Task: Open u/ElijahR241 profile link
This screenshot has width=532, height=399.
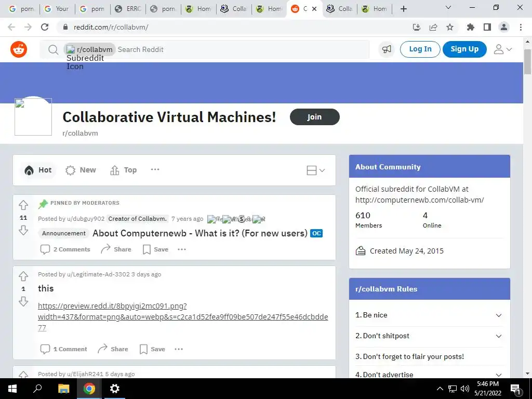Action: [x=85, y=374]
